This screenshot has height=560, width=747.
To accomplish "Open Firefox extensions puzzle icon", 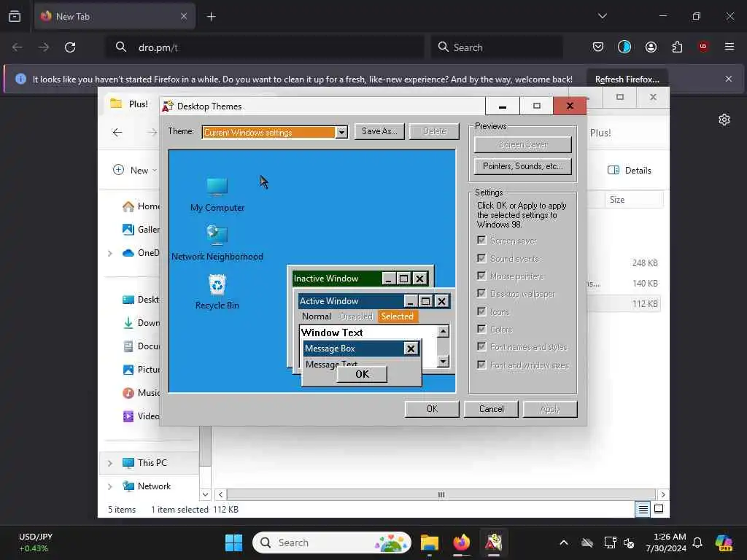I will [x=677, y=47].
